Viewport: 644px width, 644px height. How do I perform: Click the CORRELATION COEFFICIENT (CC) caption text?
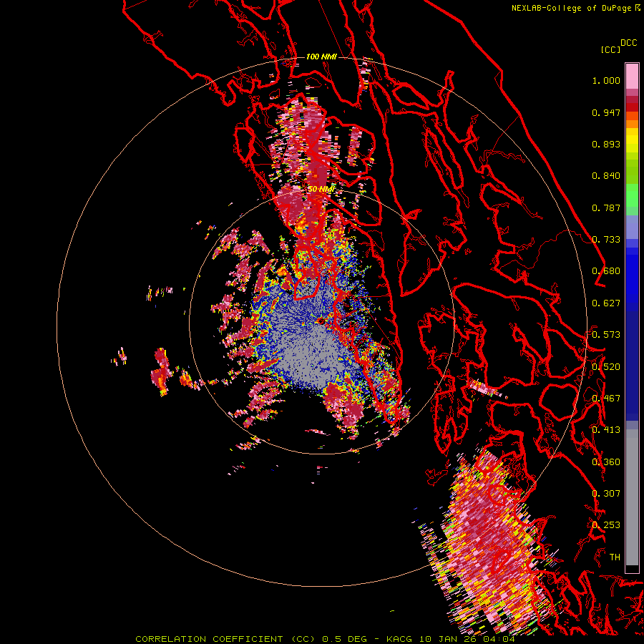(x=225, y=639)
